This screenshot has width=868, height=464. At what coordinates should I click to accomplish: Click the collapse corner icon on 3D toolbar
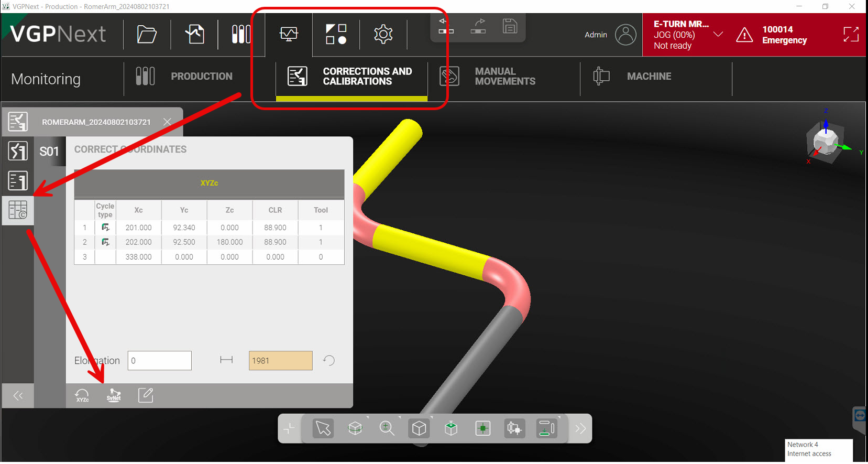289,429
